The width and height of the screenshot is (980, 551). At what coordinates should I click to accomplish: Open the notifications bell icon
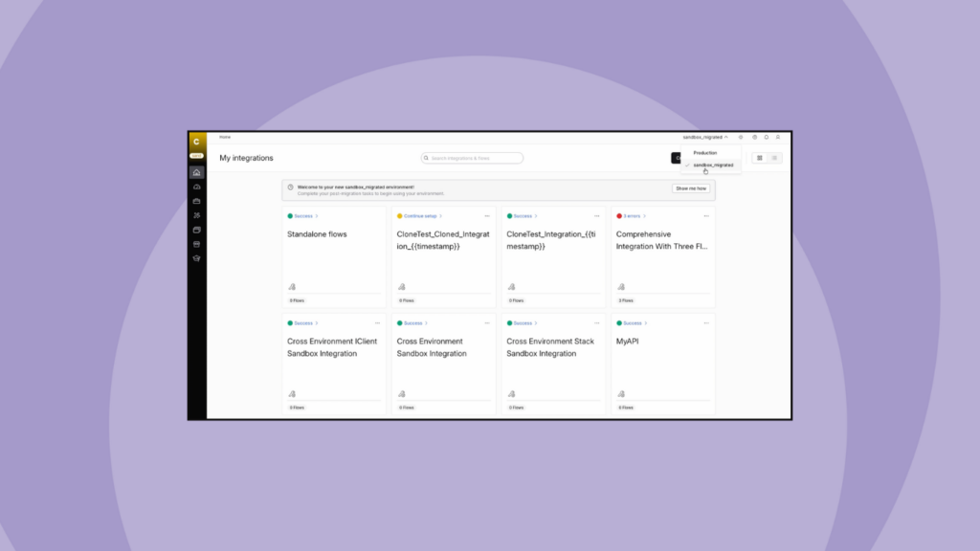(766, 137)
